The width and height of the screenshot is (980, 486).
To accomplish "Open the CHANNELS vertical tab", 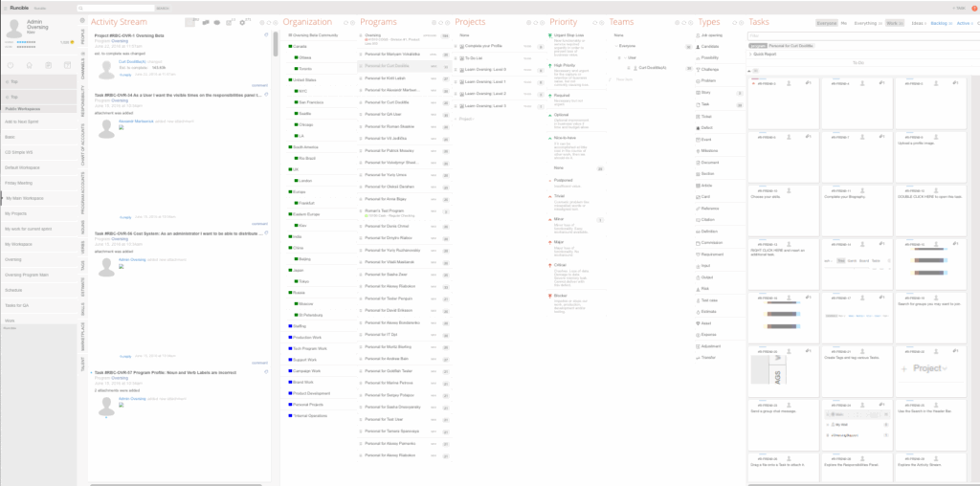I will pos(82,68).
